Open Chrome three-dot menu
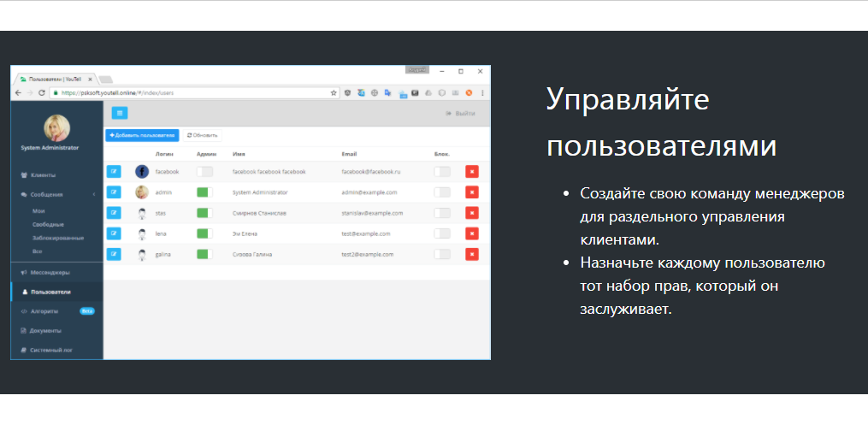 482,93
